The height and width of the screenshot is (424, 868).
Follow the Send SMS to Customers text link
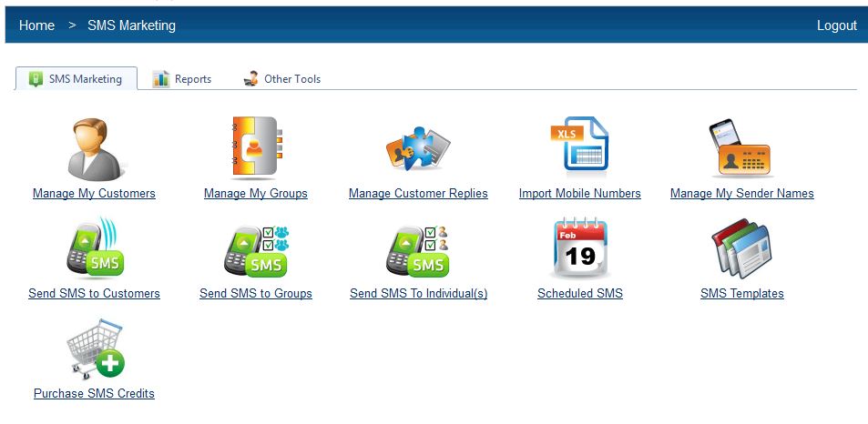tap(94, 294)
